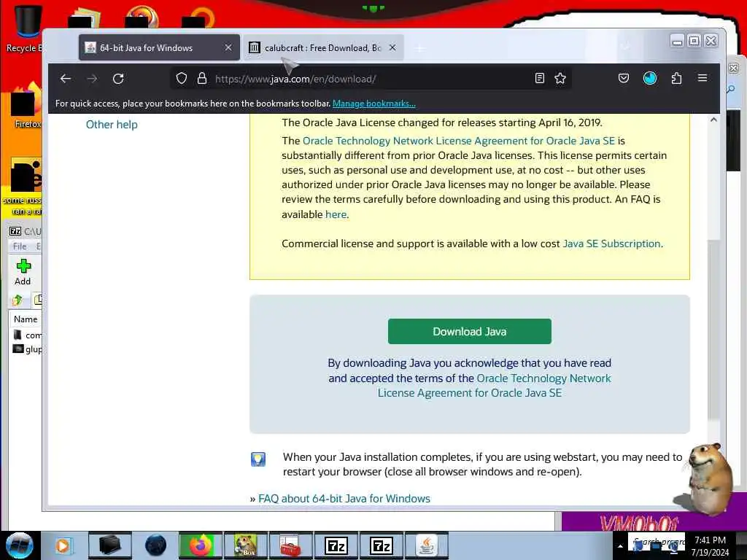Close the calubcraft tab
This screenshot has height=560, width=747.
point(392,47)
